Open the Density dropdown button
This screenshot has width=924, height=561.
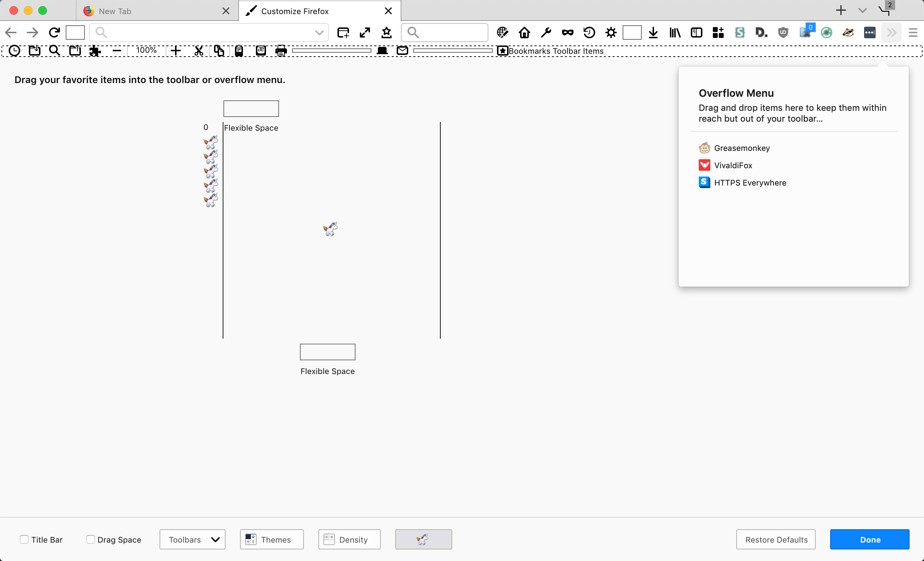pyautogui.click(x=349, y=539)
